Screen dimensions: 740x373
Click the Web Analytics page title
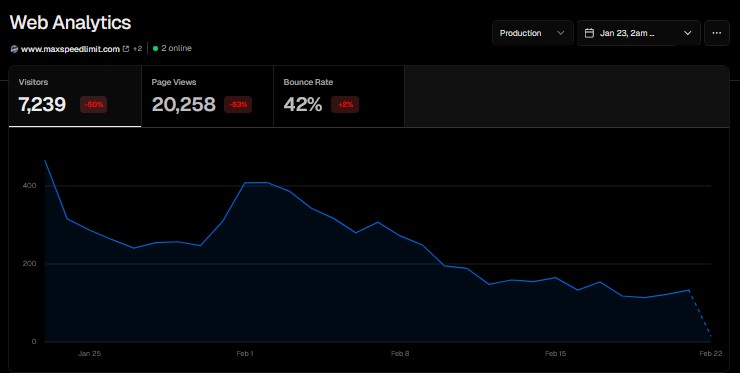(70, 22)
